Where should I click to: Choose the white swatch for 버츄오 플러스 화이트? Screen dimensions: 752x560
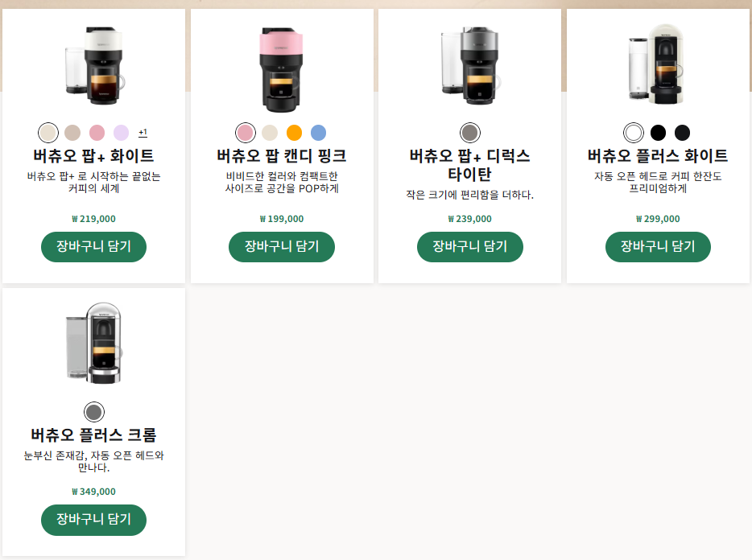tap(634, 133)
